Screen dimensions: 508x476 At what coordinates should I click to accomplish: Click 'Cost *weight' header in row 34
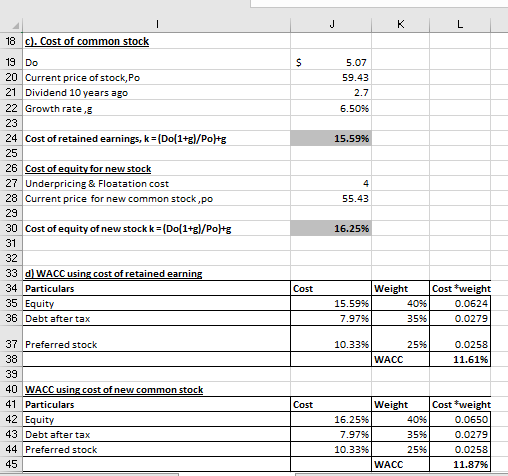click(x=461, y=289)
